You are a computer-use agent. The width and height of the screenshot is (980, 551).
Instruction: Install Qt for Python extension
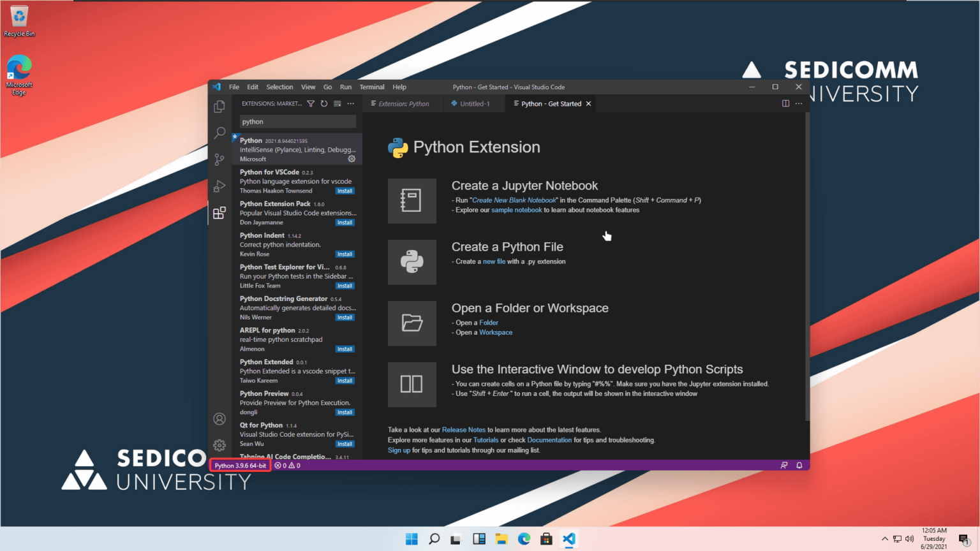click(345, 444)
